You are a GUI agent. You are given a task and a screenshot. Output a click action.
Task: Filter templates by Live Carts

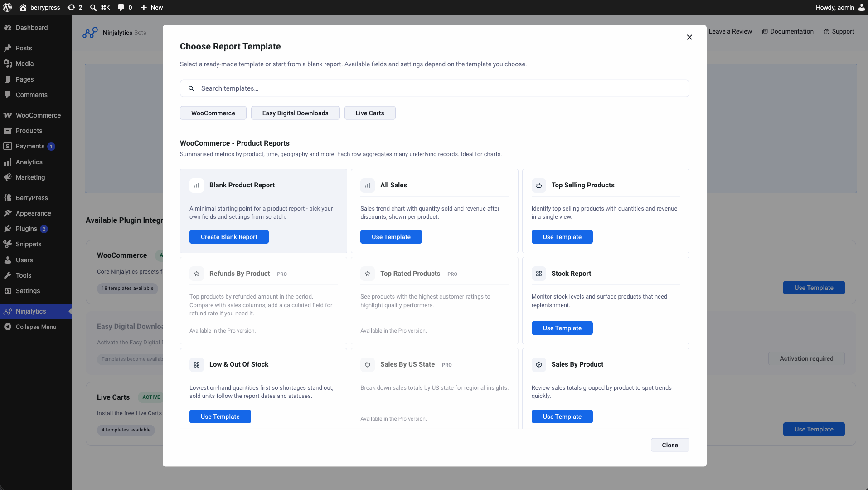(x=370, y=113)
